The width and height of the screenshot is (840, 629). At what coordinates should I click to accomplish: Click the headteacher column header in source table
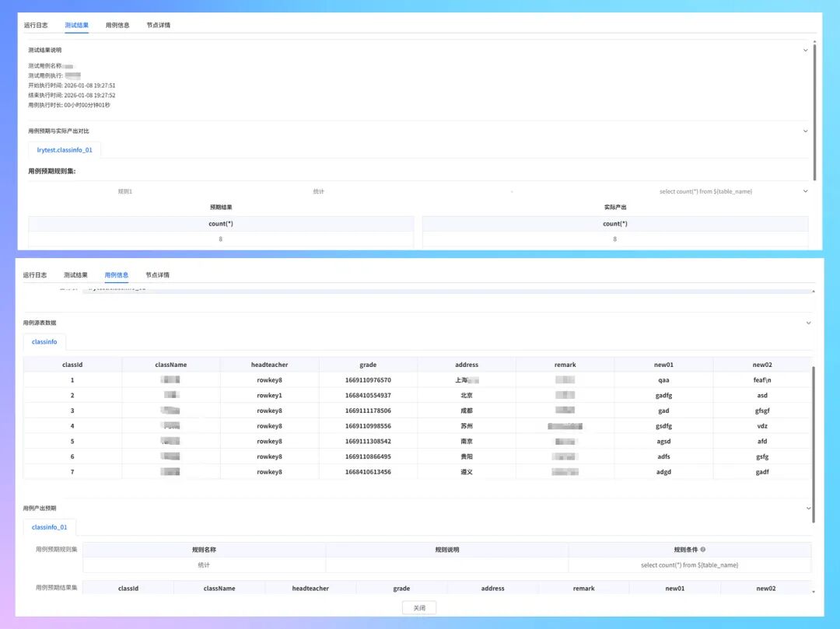pyautogui.click(x=269, y=365)
